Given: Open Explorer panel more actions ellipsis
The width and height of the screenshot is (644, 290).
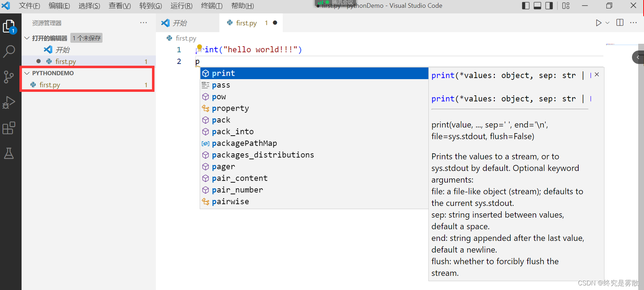Looking at the screenshot, I should point(144,23).
